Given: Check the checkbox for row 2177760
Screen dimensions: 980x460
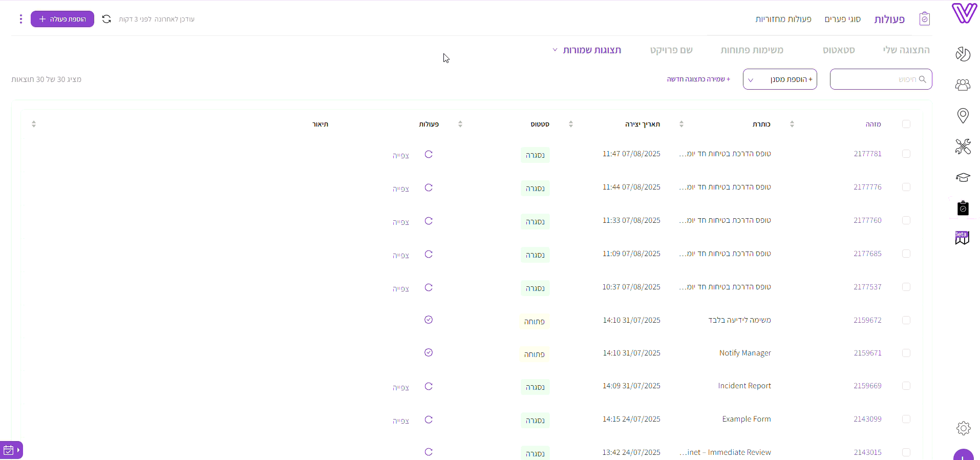Looking at the screenshot, I should pyautogui.click(x=906, y=220).
